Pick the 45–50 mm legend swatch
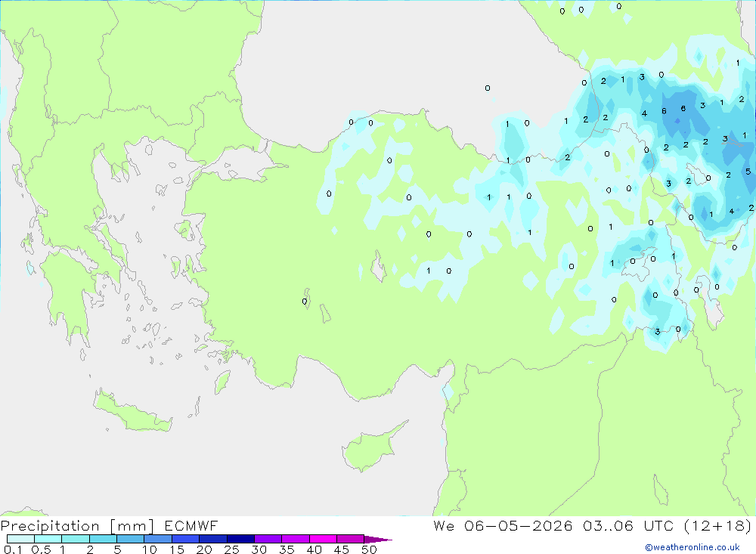The image size is (756, 554). pyautogui.click(x=350, y=539)
